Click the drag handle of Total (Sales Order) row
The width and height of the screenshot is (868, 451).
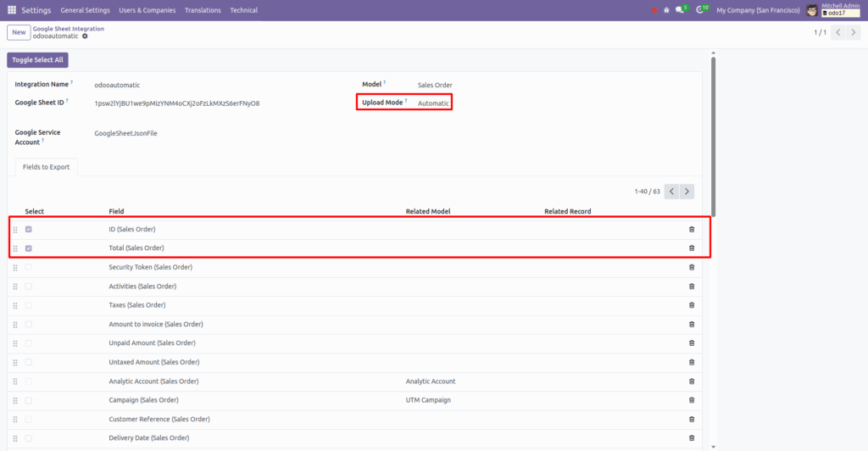[x=15, y=248]
